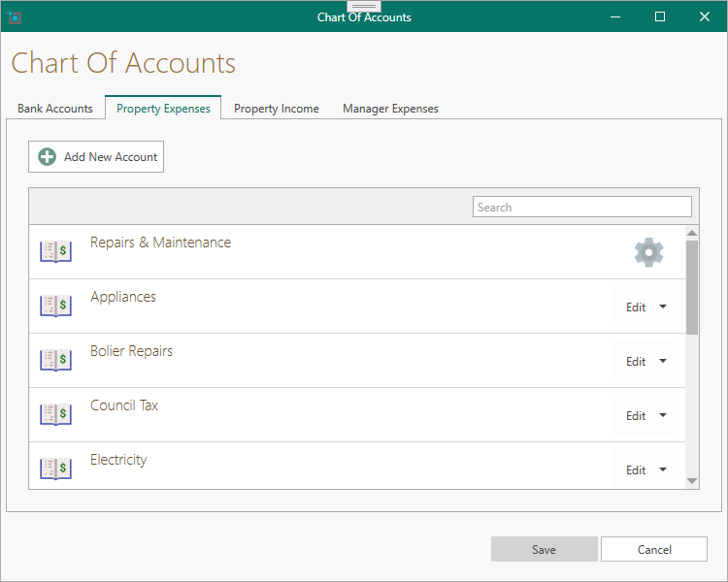Open the Edit dropdown arrow for Bolier Repairs
Image resolution: width=728 pixels, height=582 pixels.
point(663,361)
